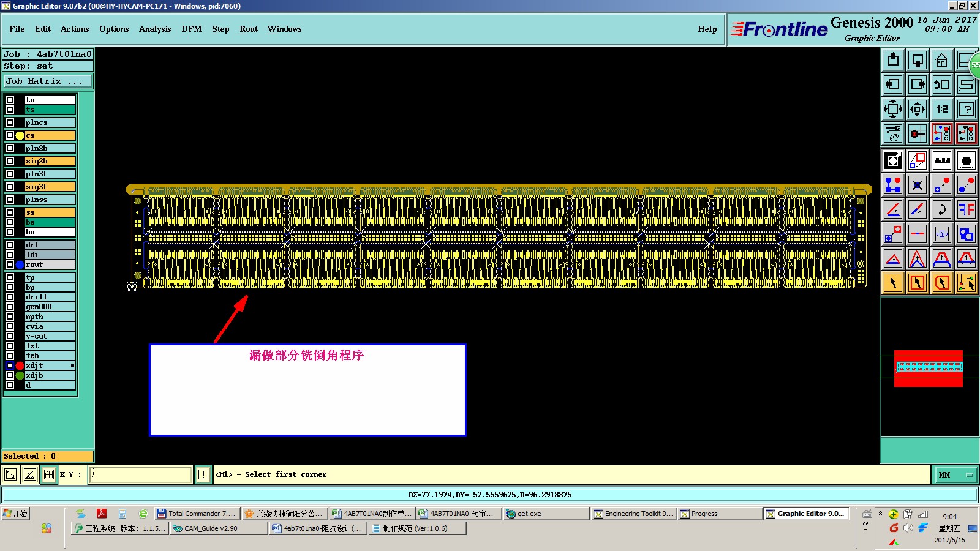Click the mirrored F flip icon
980x551 pixels.
pos(967,209)
